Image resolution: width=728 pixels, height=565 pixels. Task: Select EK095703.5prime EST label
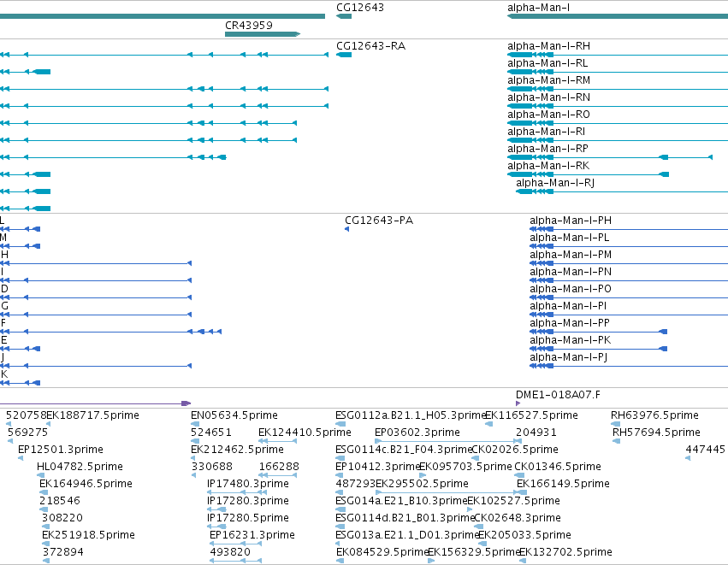click(465, 467)
